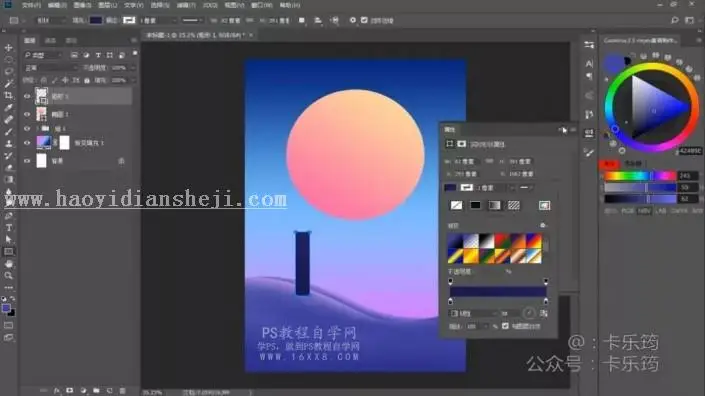Delete layer using trash icon
Screen dimensions: 705x396
[x=122, y=391]
